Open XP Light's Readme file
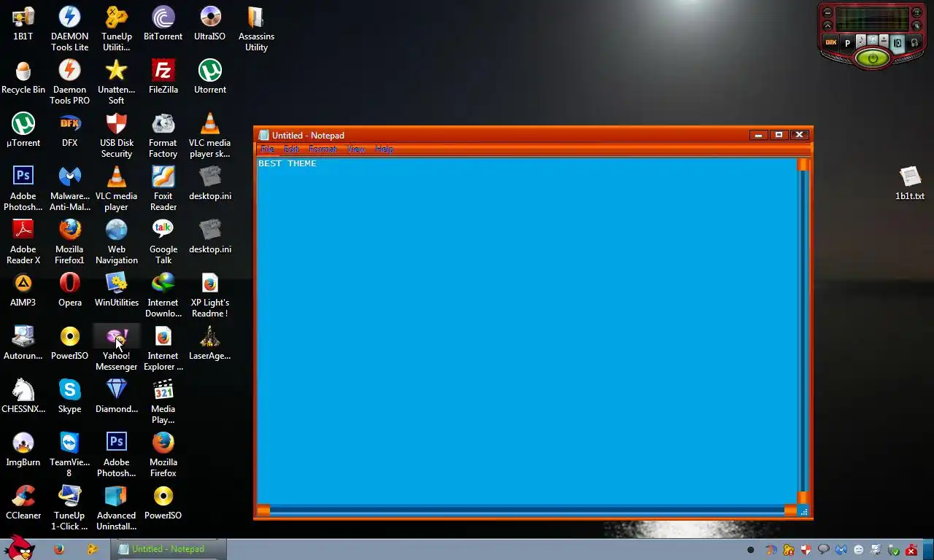 (x=210, y=295)
